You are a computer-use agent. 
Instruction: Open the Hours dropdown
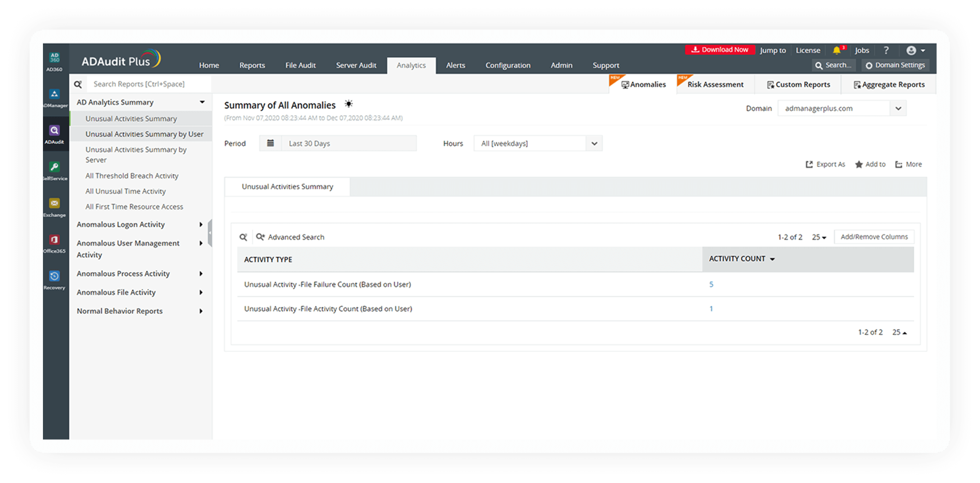click(x=538, y=143)
